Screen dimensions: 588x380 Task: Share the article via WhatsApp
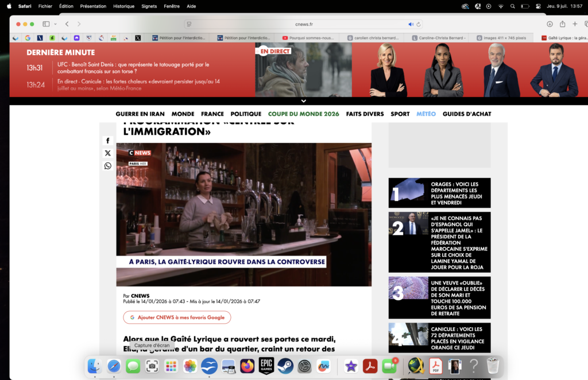point(107,166)
